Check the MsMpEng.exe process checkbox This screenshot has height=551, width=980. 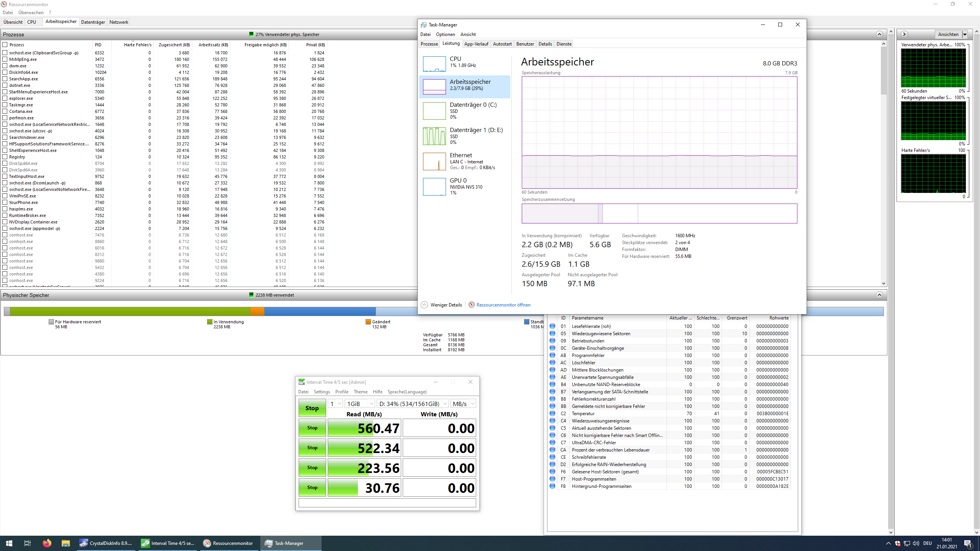(x=5, y=59)
